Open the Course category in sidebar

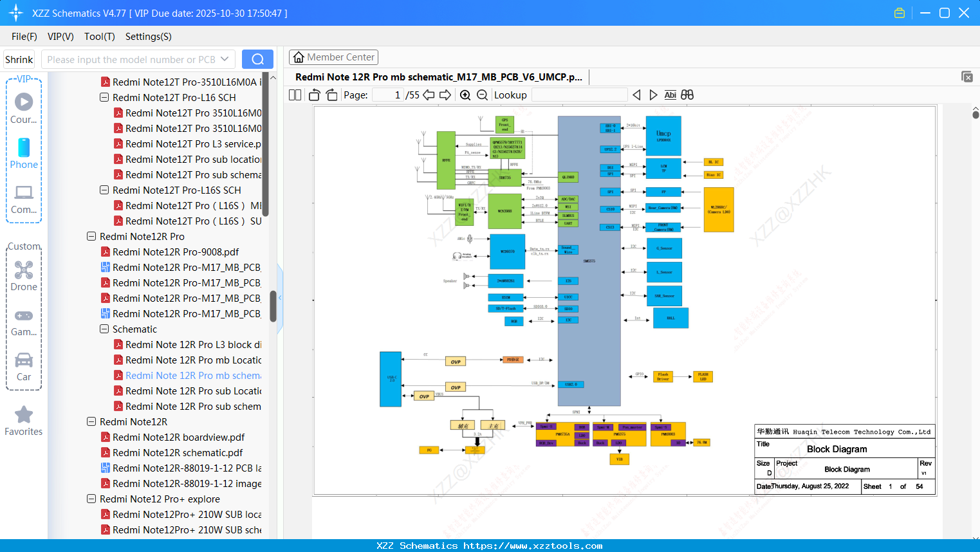click(24, 109)
